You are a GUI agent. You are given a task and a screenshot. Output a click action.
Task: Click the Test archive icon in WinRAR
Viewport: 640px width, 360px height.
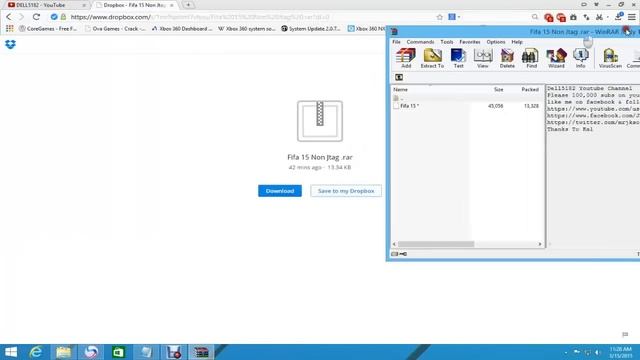458,58
